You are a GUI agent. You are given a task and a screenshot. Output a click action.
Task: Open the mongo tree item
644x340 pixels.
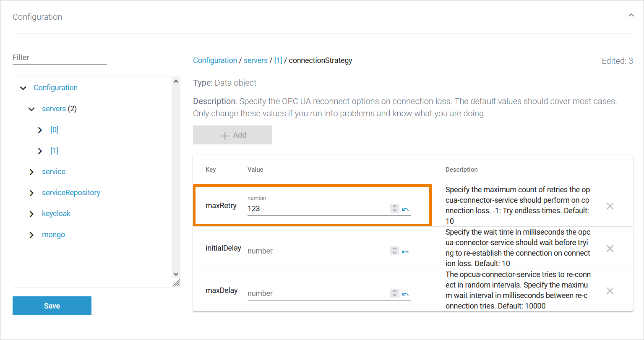click(x=53, y=235)
